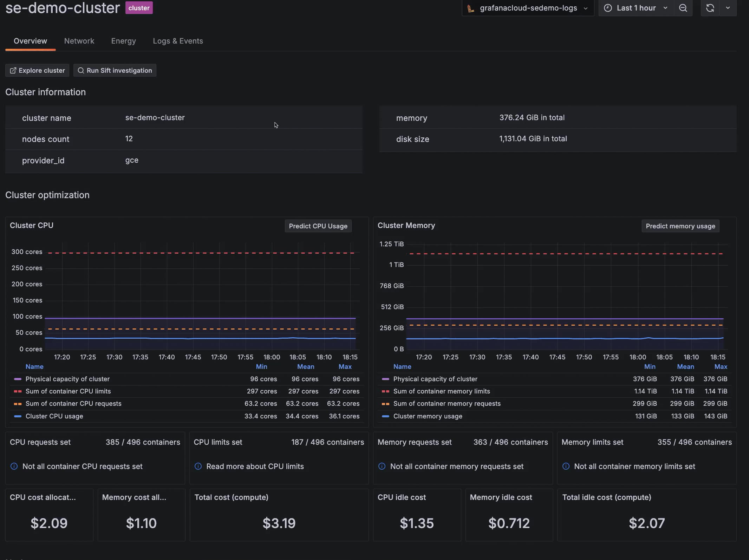Click info icon beside memory limits warning
Image resolution: width=749 pixels, height=560 pixels.
[x=566, y=466]
